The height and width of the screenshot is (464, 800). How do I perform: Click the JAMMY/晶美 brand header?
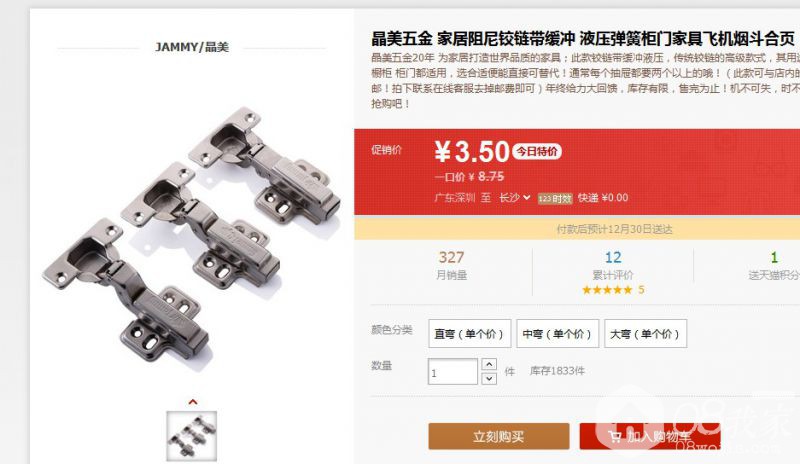[x=192, y=47]
